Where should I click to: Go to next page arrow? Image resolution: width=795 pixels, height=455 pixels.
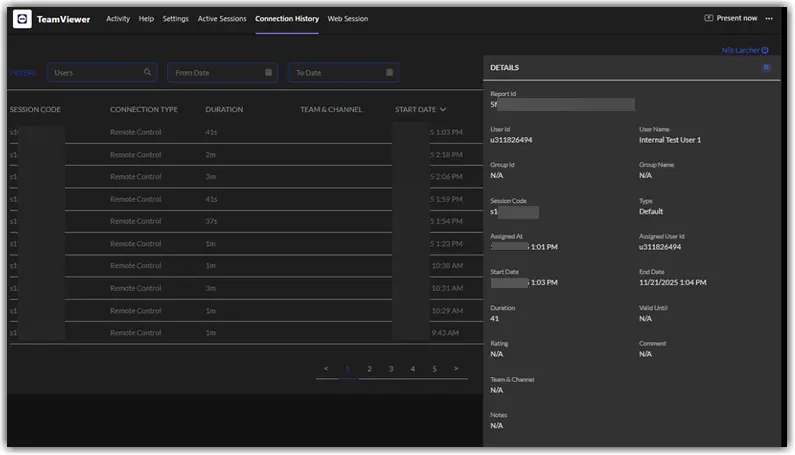[456, 369]
